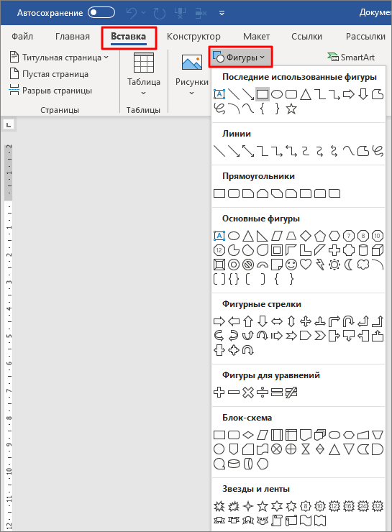The width and height of the screenshot is (392, 532).
Task: Select the sun shape
Action: point(334,265)
